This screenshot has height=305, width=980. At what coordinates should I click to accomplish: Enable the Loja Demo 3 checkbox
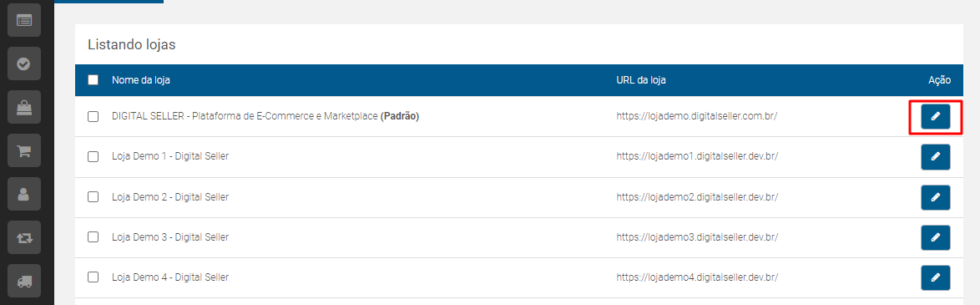(93, 236)
